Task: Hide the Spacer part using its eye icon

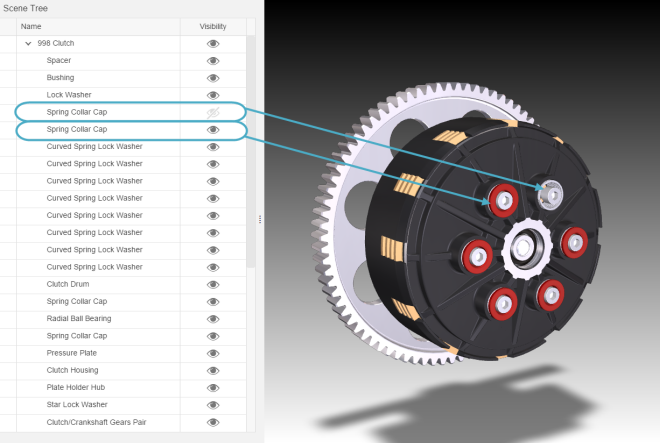Action: 213,61
